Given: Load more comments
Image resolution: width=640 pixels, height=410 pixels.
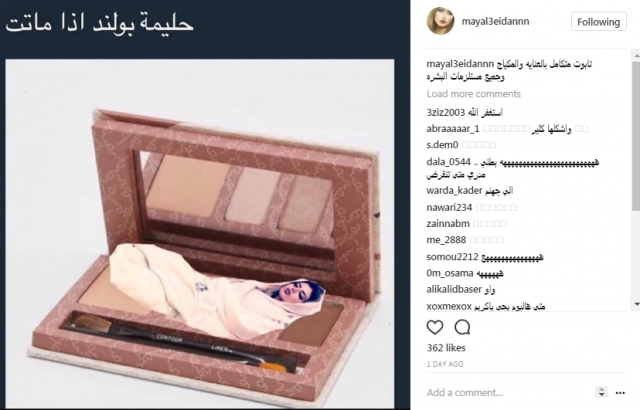Looking at the screenshot, I should click(x=473, y=94).
